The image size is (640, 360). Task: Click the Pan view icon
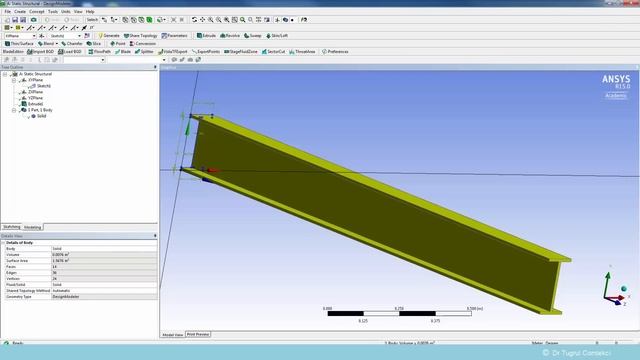[202, 20]
